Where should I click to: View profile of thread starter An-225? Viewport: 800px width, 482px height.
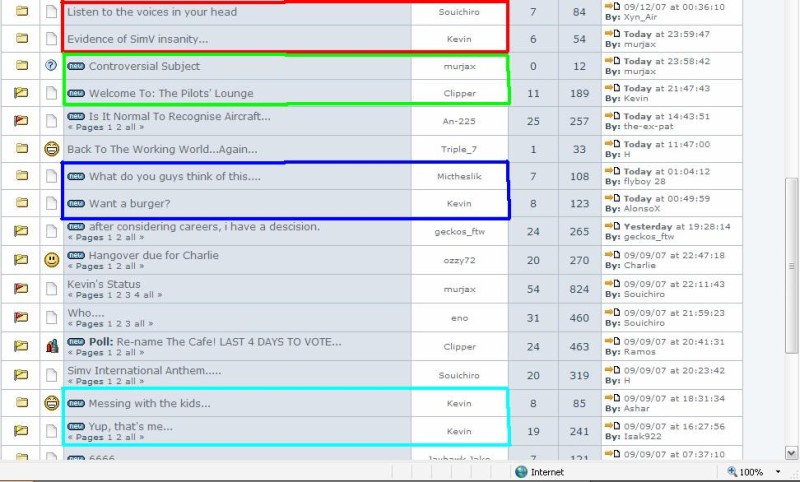pyautogui.click(x=459, y=121)
